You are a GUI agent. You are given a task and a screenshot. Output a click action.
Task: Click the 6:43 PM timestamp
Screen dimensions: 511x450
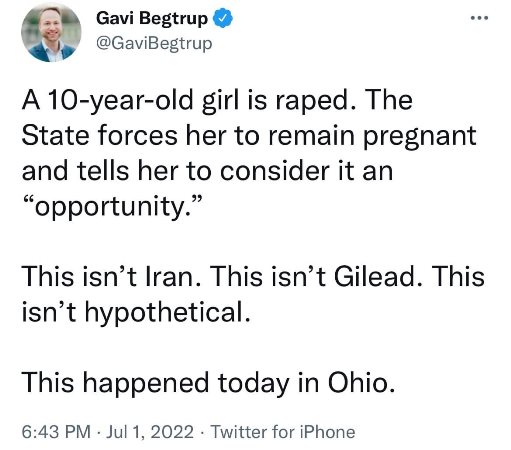pyautogui.click(x=56, y=432)
